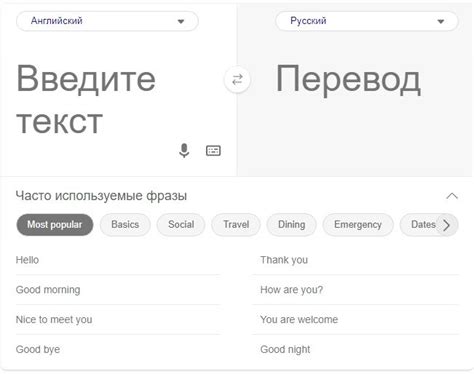The width and height of the screenshot is (474, 374).
Task: Click the microphone voice input icon
Action: tap(184, 151)
